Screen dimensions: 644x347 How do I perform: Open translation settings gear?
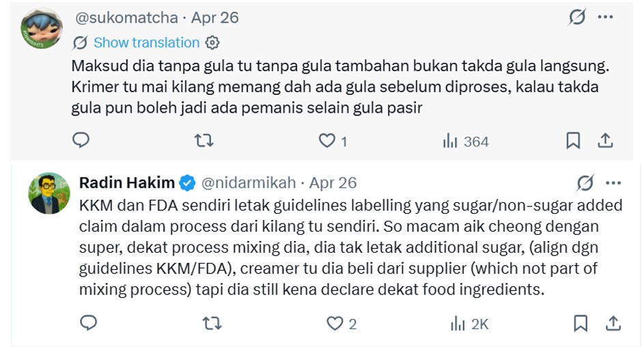click(x=212, y=42)
